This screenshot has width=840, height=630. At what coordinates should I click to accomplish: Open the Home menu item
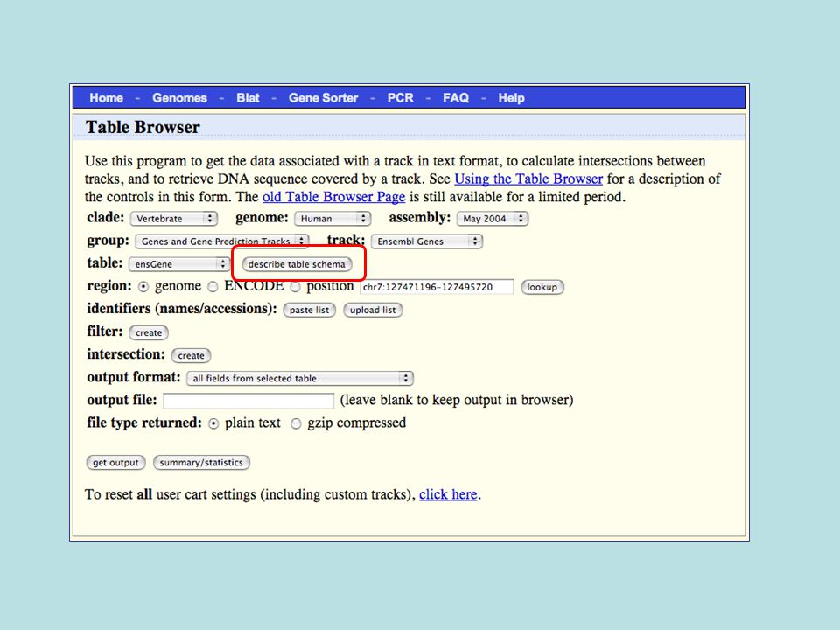106,98
